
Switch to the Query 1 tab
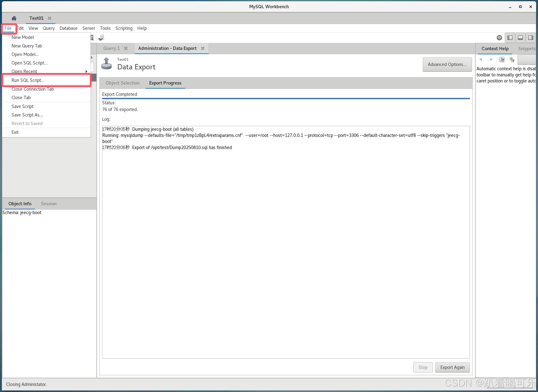tap(112, 48)
